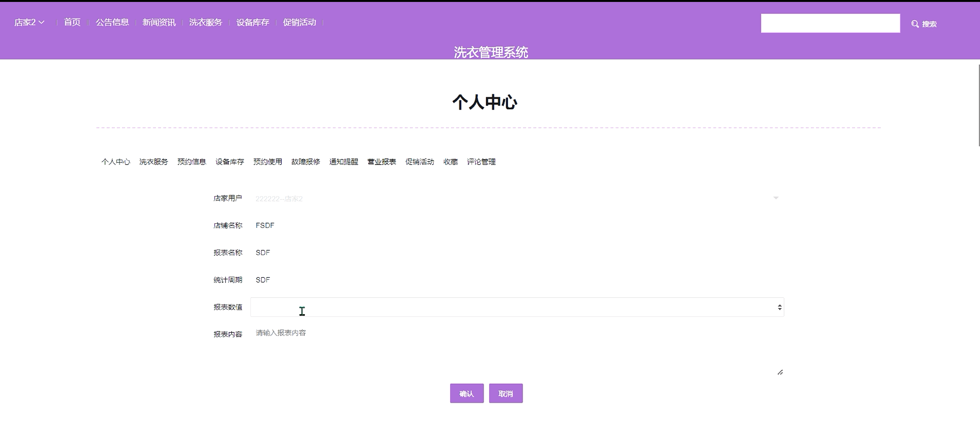Image resolution: width=980 pixels, height=430 pixels.
Task: Click the 取消 button
Action: (x=505, y=394)
